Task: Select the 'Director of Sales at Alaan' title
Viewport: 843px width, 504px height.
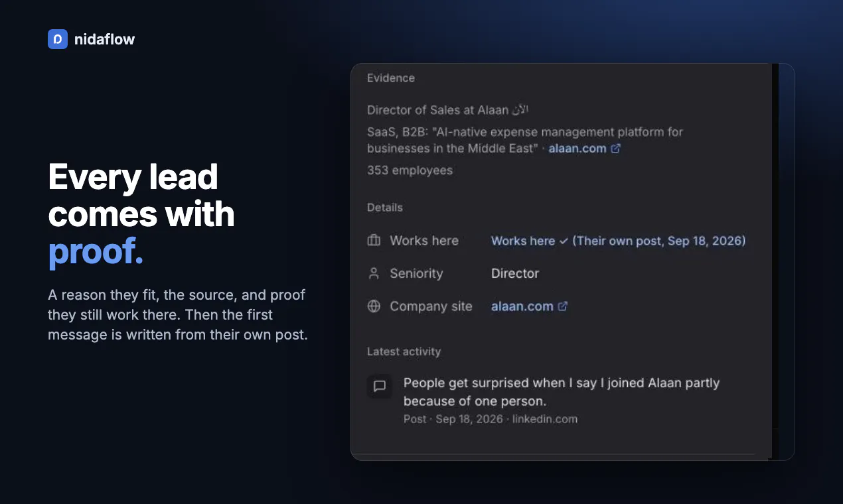Action: [x=448, y=110]
